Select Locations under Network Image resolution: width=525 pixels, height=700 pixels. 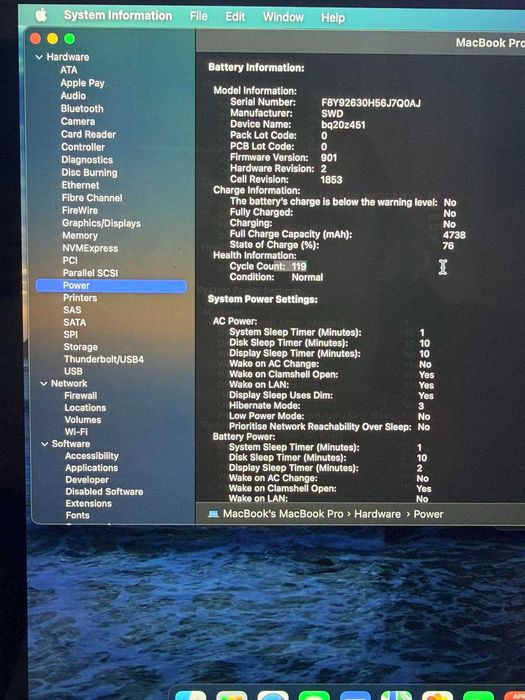tap(85, 408)
